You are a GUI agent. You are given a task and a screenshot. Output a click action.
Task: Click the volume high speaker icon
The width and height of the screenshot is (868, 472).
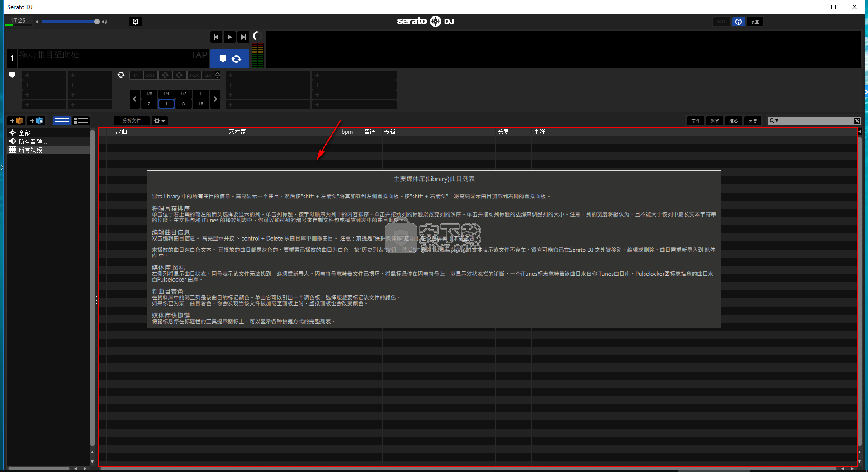pyautogui.click(x=104, y=22)
